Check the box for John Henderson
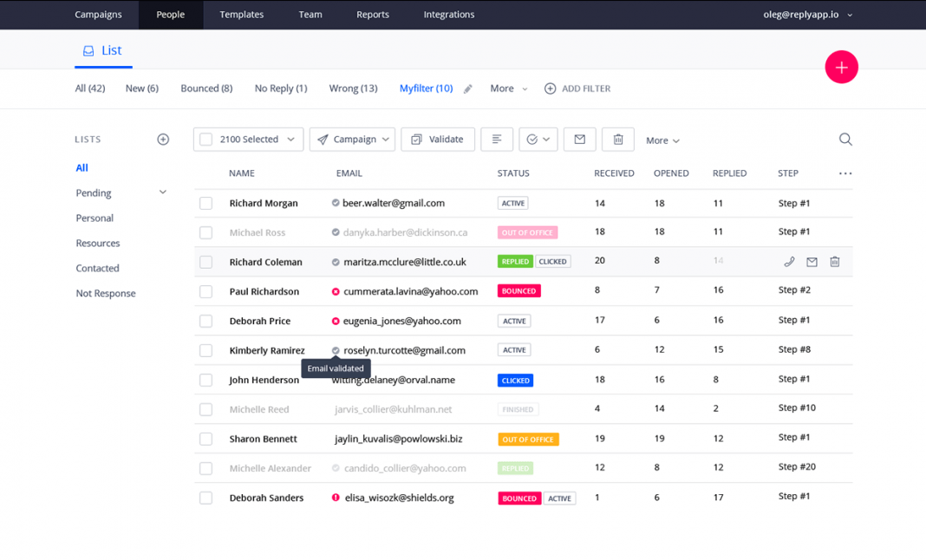Image resolution: width=926 pixels, height=560 pixels. click(x=205, y=380)
